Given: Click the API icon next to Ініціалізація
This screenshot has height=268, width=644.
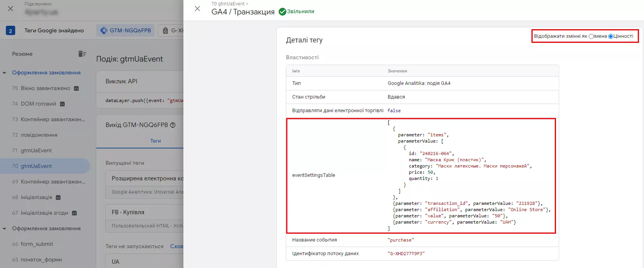Looking at the screenshot, I should point(58,197).
